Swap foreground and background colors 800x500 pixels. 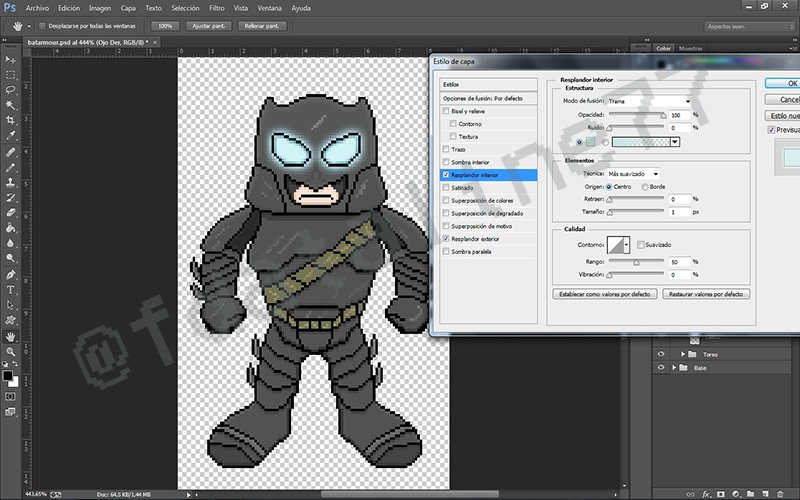click(15, 364)
